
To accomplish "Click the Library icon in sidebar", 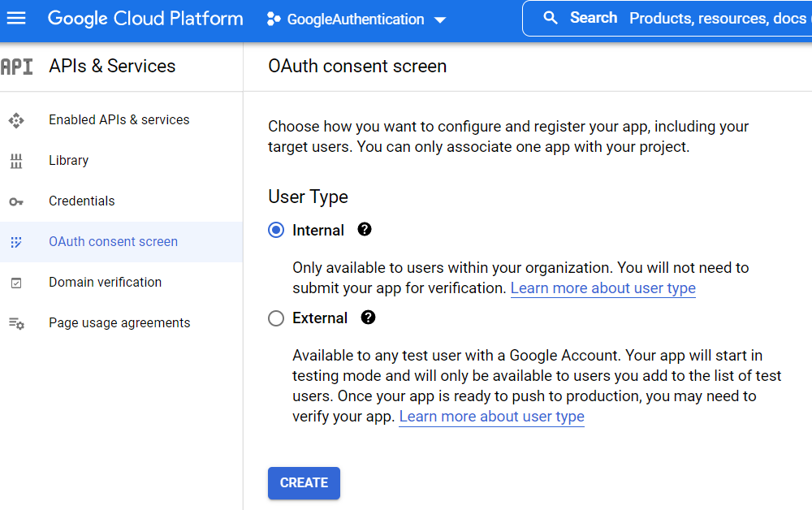I will (16, 161).
